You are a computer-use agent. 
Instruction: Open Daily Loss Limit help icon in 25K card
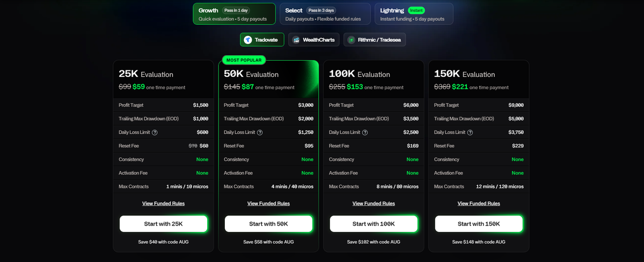pyautogui.click(x=155, y=133)
